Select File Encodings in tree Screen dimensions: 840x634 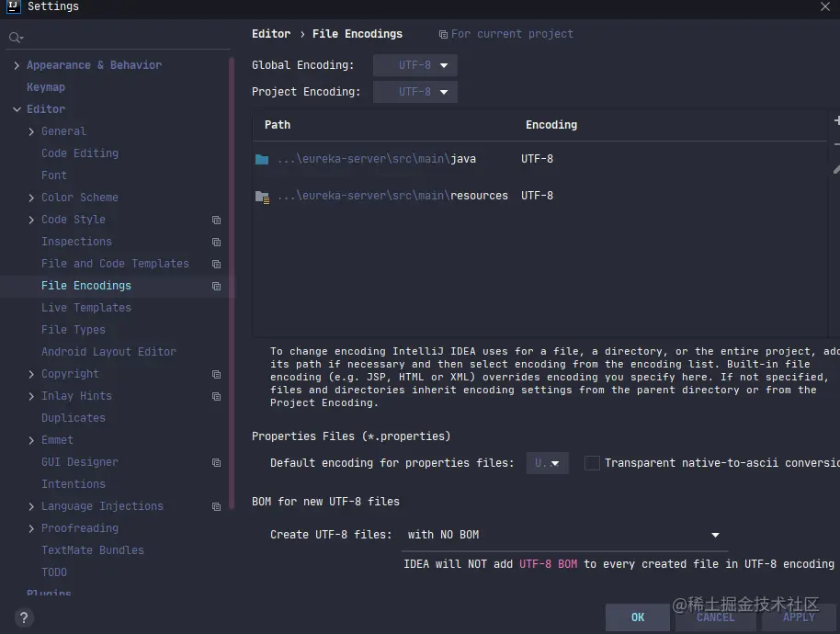click(x=86, y=286)
